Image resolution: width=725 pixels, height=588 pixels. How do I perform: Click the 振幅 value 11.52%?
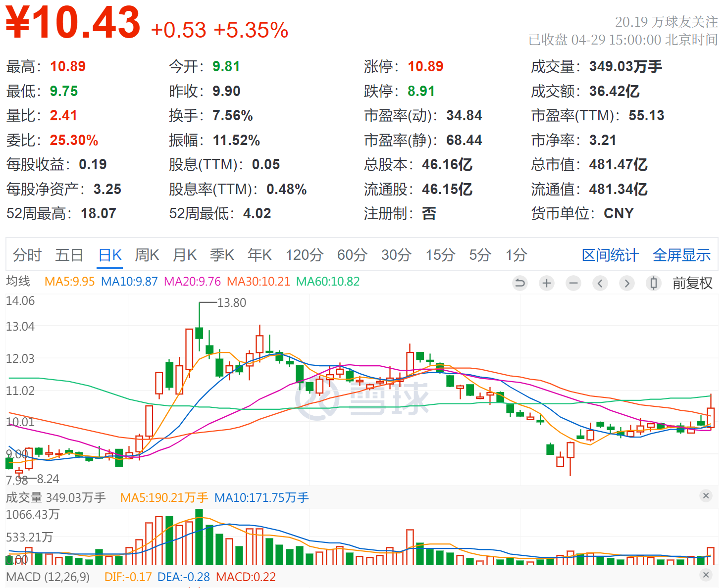coord(236,140)
